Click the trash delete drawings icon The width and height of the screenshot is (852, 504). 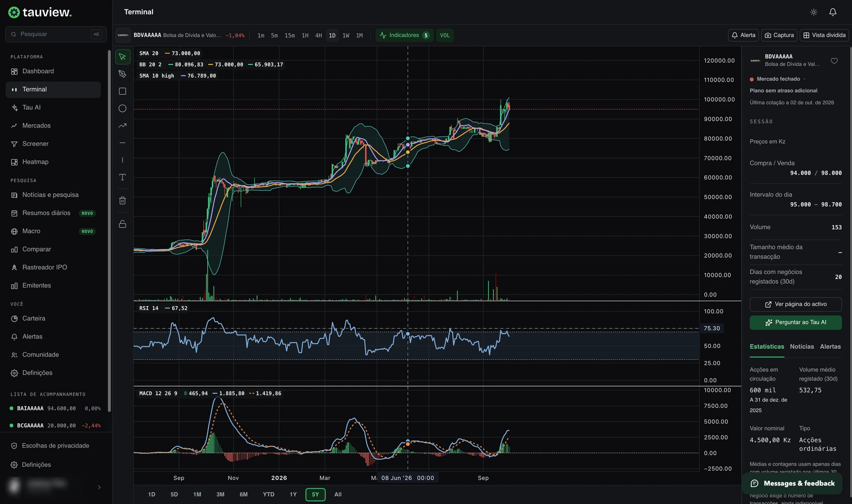point(123,200)
